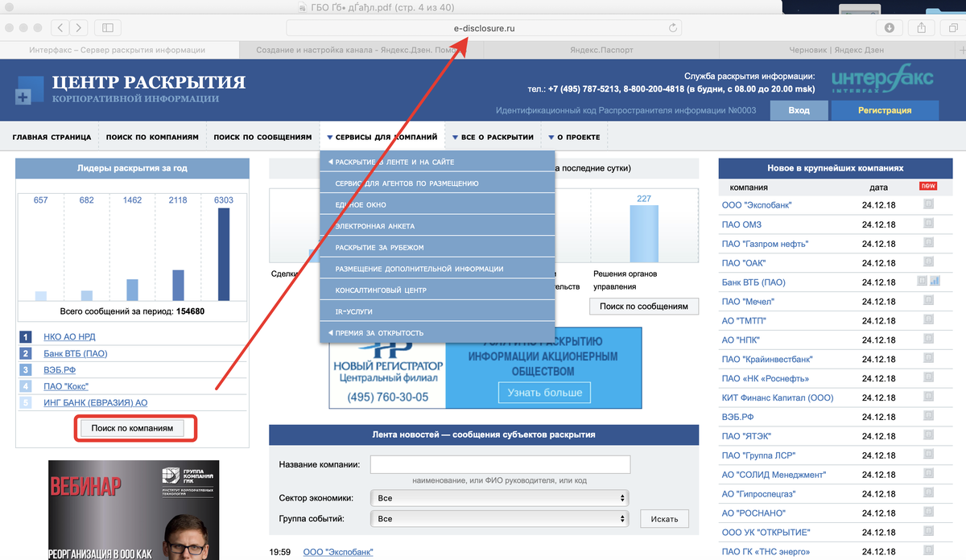Click the e-disclosure.ru address bar
Screen dimensions: 966x560
484,27
